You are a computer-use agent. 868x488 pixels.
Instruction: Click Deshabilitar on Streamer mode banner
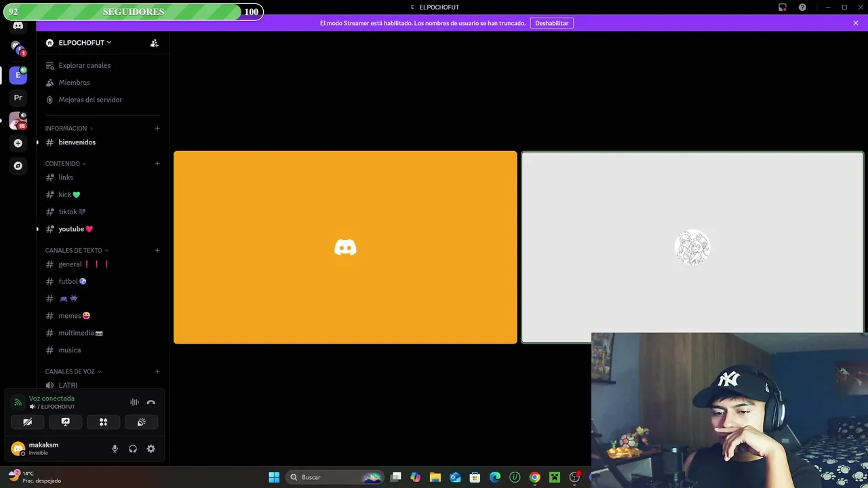coord(551,23)
